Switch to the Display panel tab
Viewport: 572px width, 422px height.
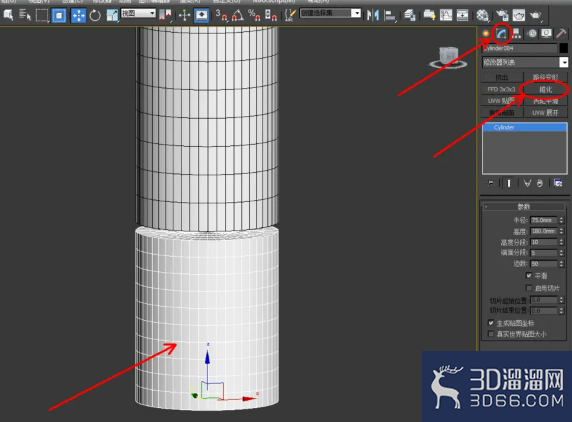[x=546, y=34]
